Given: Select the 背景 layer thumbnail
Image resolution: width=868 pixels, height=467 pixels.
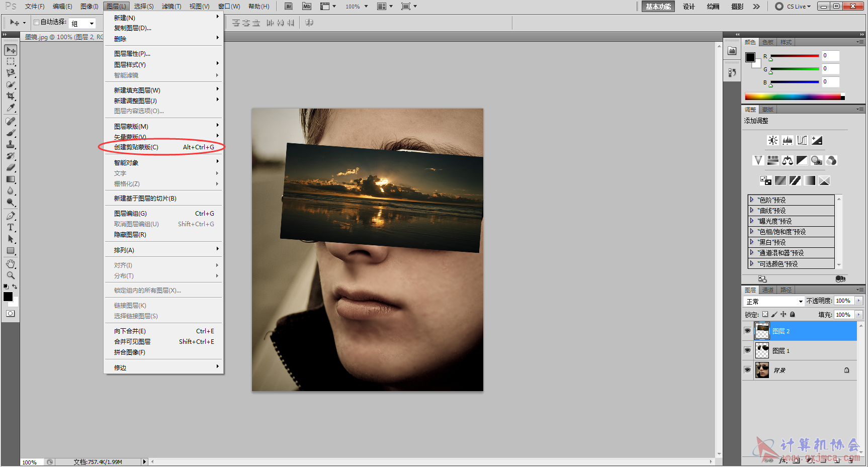Looking at the screenshot, I should (x=762, y=370).
